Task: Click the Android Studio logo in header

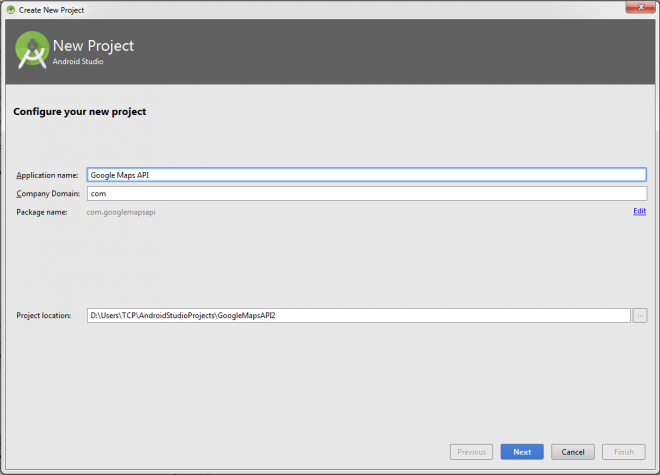Action: point(32,50)
